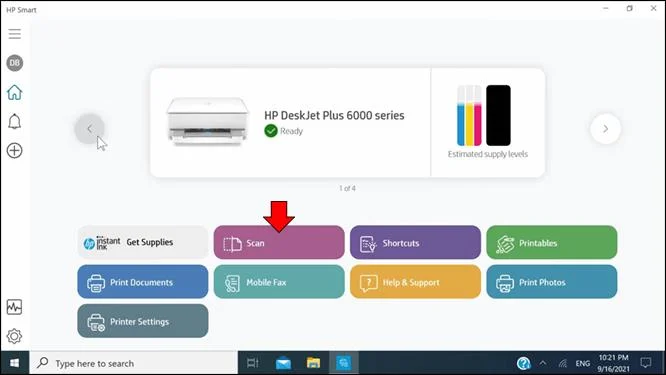666x375 pixels.
Task: Open the Help & Support tile
Action: pos(415,282)
